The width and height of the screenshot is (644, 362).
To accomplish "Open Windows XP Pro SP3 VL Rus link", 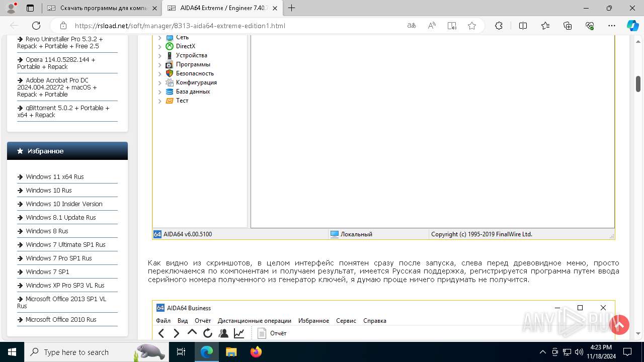I will (x=65, y=286).
